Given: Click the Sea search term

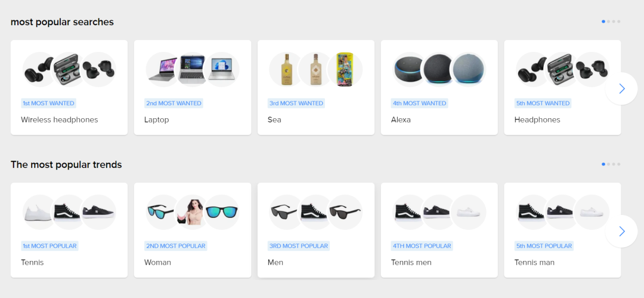Looking at the screenshot, I should tap(274, 120).
